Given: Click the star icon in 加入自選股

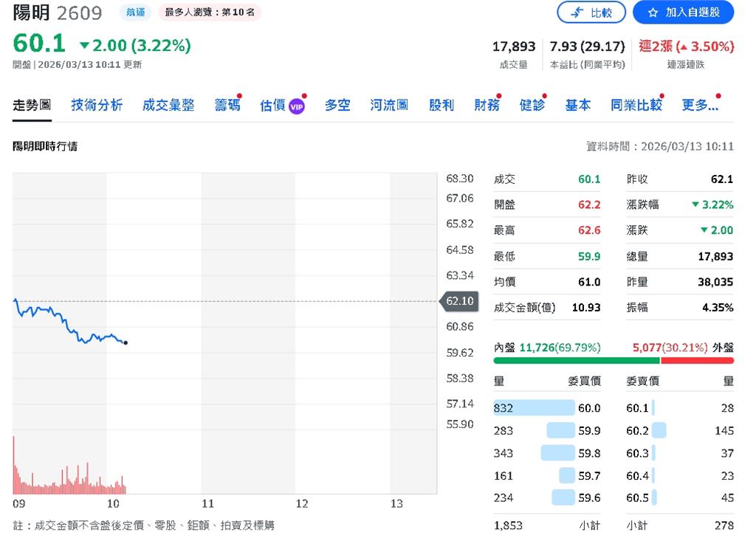Looking at the screenshot, I should click(x=652, y=13).
